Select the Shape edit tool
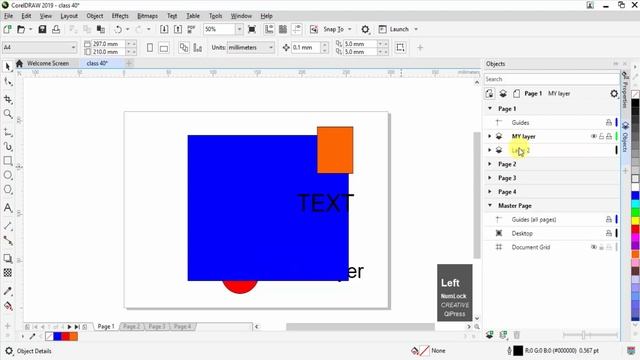640x360 pixels. (8, 82)
